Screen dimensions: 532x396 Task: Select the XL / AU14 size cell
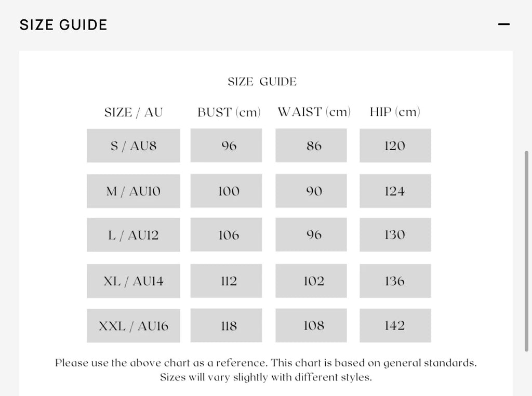click(x=134, y=281)
